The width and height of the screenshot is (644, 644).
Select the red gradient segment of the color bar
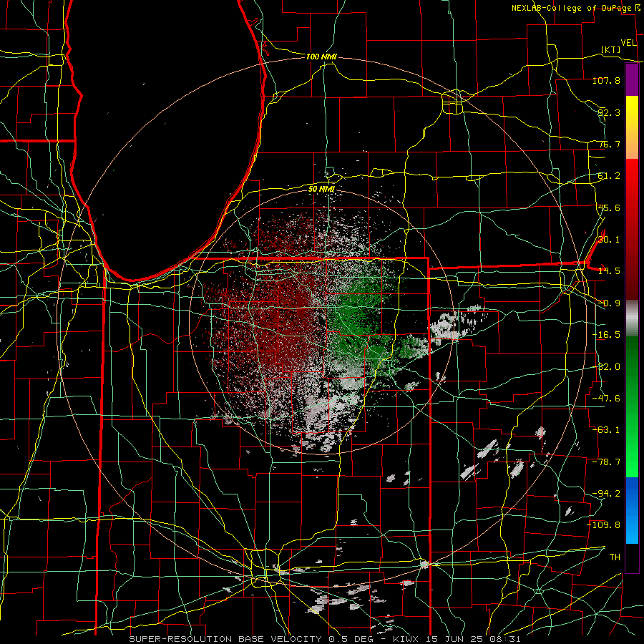pos(632,229)
